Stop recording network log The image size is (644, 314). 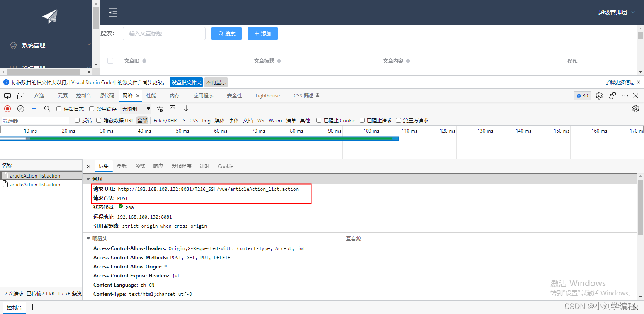coord(7,109)
